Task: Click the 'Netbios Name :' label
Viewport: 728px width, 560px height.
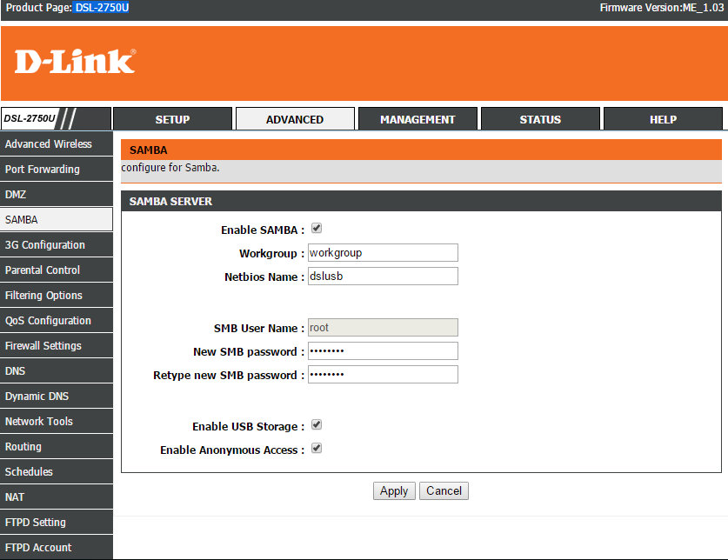Action: [x=264, y=277]
